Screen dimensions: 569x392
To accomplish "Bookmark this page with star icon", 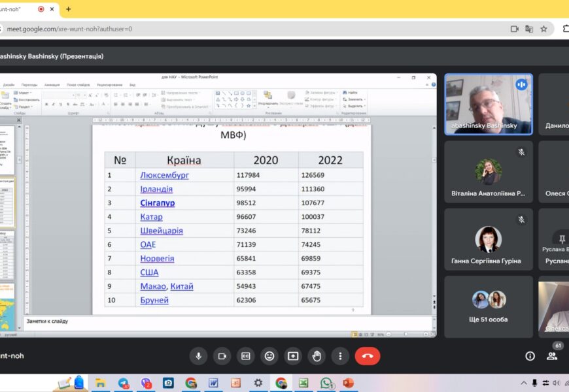I will pos(543,29).
